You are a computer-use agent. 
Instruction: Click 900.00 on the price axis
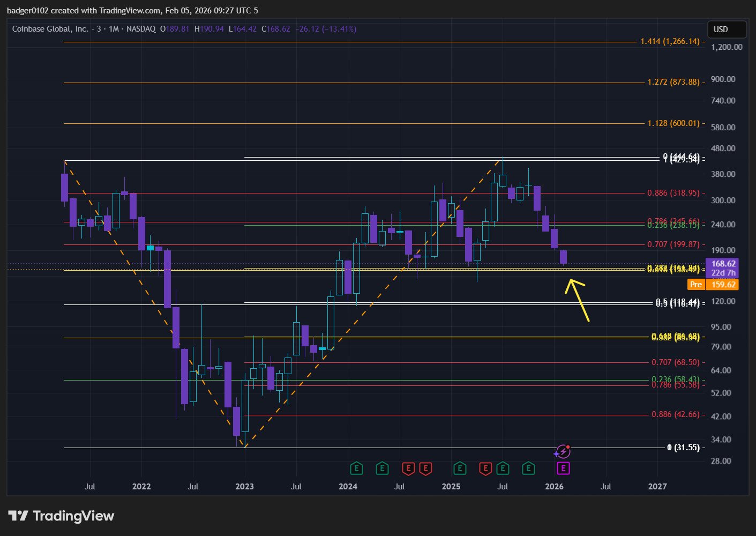tap(723, 79)
